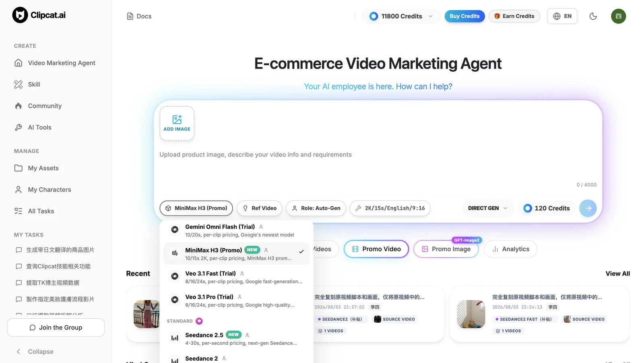This screenshot has height=363, width=644.
Task: Click the Analytics bar chart icon
Action: pos(495,249)
